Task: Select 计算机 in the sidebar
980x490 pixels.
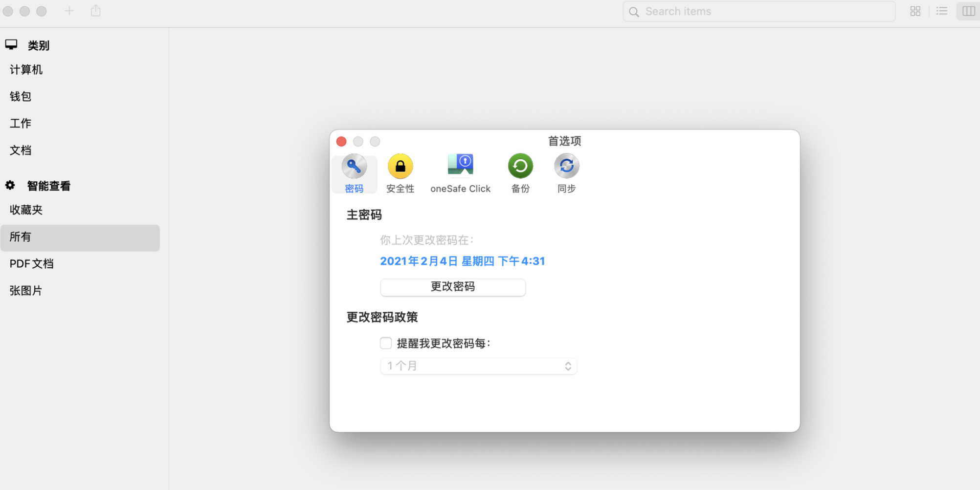Action: point(26,69)
